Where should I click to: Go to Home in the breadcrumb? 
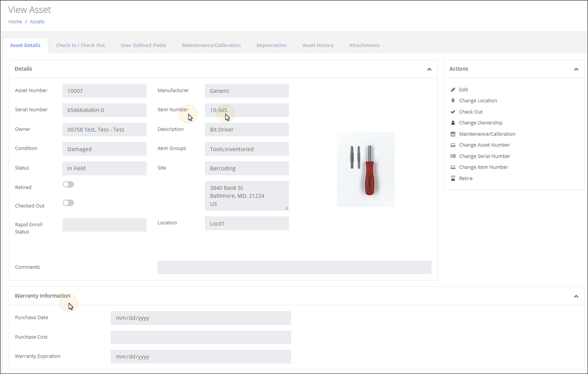[15, 21]
